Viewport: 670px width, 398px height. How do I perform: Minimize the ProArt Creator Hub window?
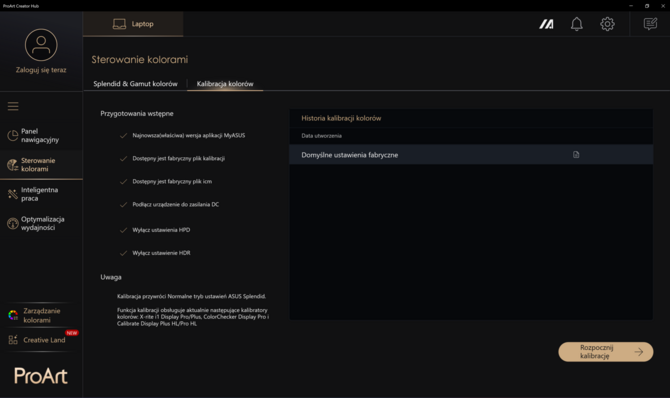click(x=631, y=6)
